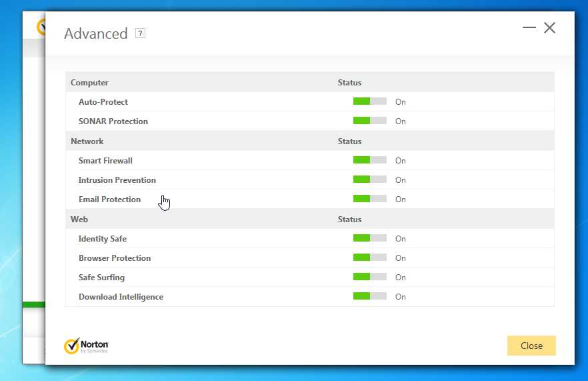This screenshot has width=588, height=381.
Task: Disable SONAR Protection toggle
Action: [x=369, y=121]
